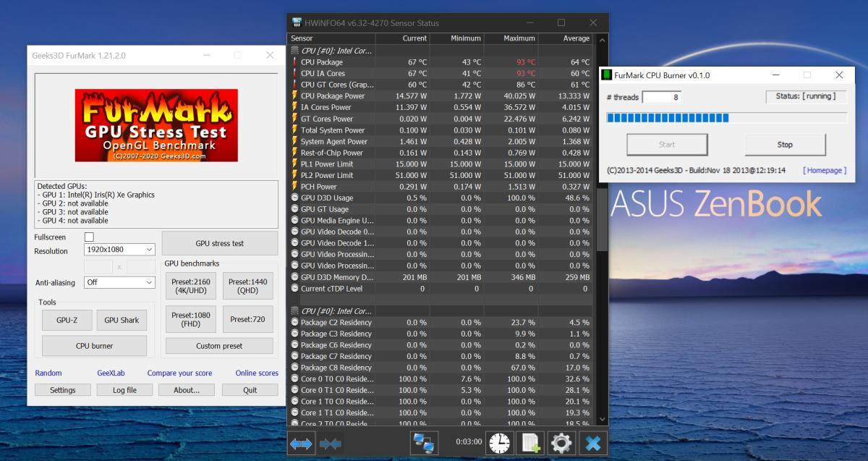Click the Average column header

coord(566,38)
